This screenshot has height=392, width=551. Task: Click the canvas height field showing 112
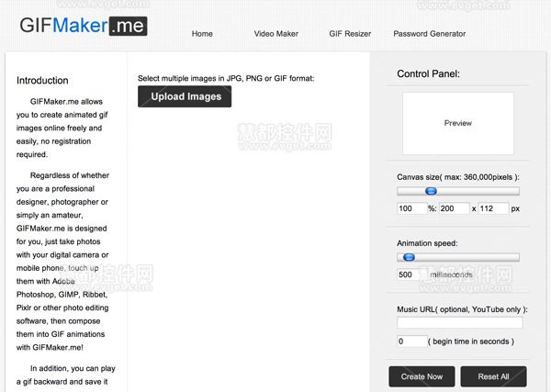pos(493,208)
